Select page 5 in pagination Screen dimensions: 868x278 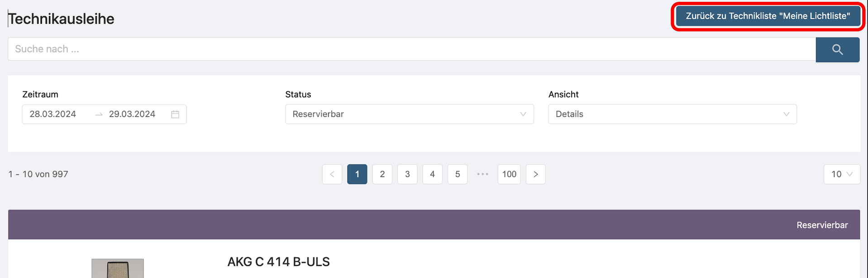[x=458, y=174]
